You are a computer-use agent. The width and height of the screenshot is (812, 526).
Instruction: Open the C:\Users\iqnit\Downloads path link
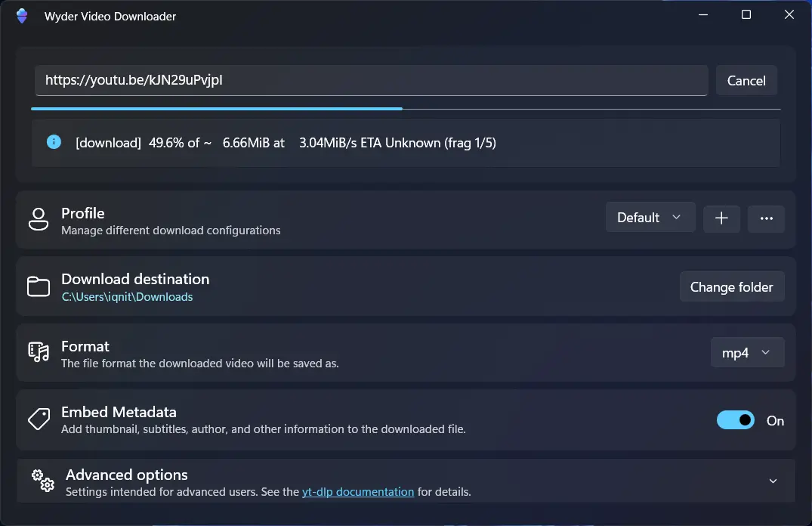(128, 297)
